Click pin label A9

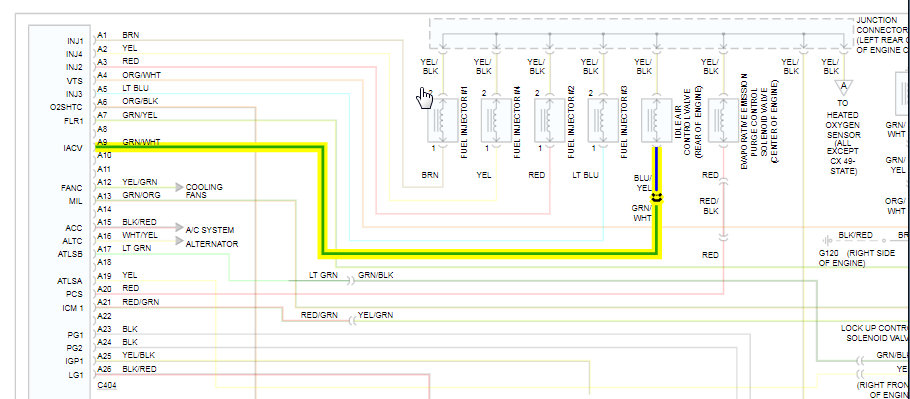102,142
